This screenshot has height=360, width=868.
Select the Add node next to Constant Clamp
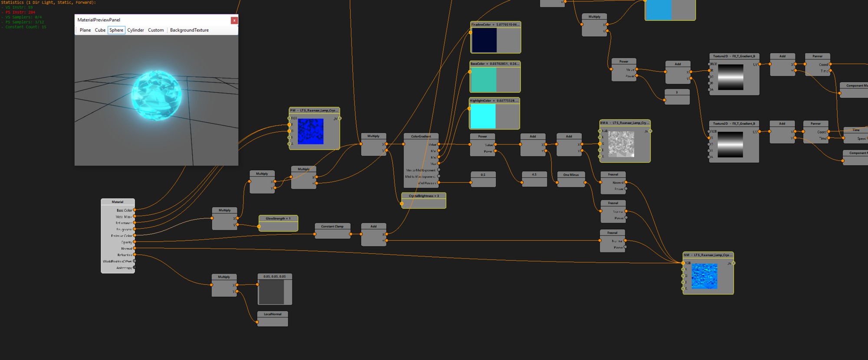tap(374, 235)
